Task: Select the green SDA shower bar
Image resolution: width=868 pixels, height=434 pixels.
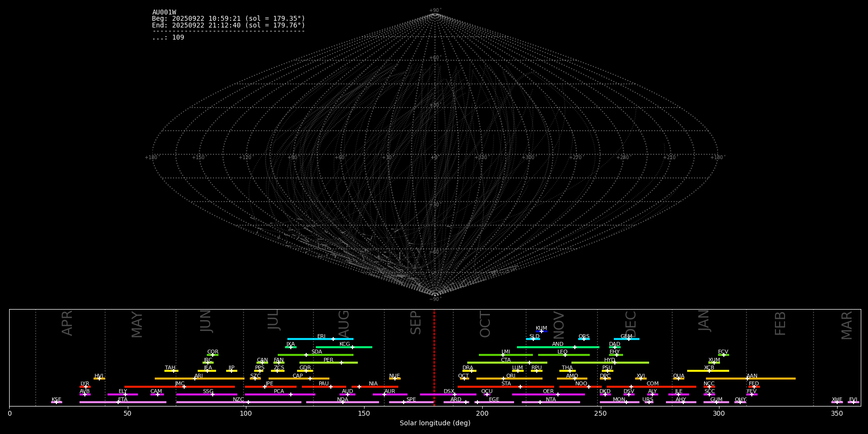Action: point(315,355)
